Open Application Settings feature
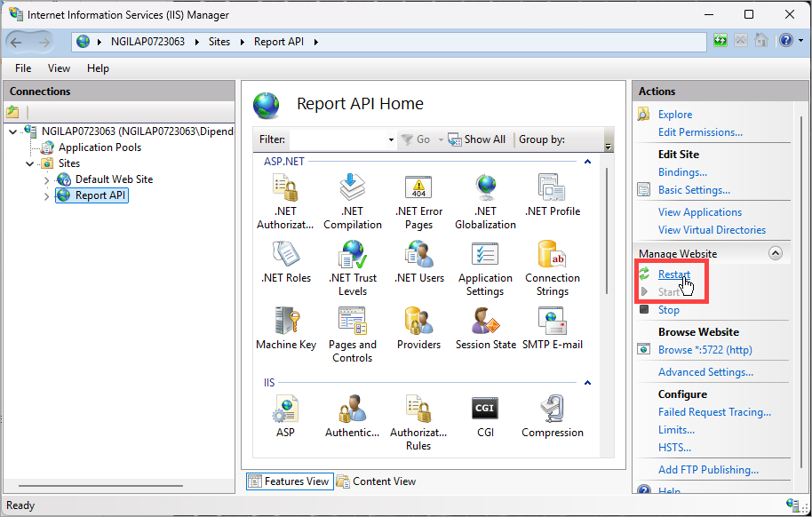 tap(485, 268)
